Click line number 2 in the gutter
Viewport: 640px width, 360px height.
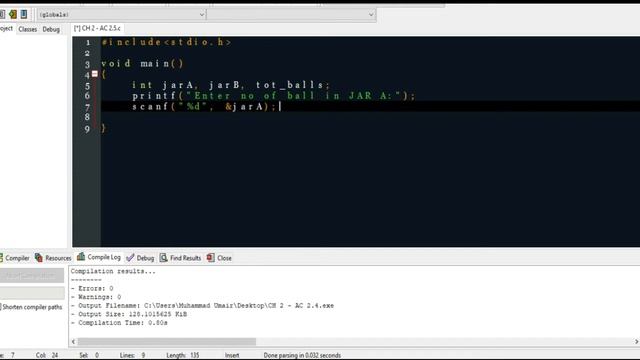click(87, 53)
